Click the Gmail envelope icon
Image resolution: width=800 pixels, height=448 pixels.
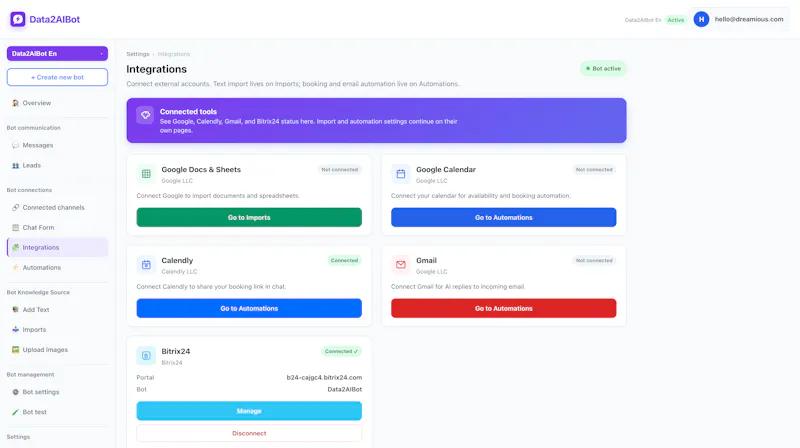[x=401, y=264]
